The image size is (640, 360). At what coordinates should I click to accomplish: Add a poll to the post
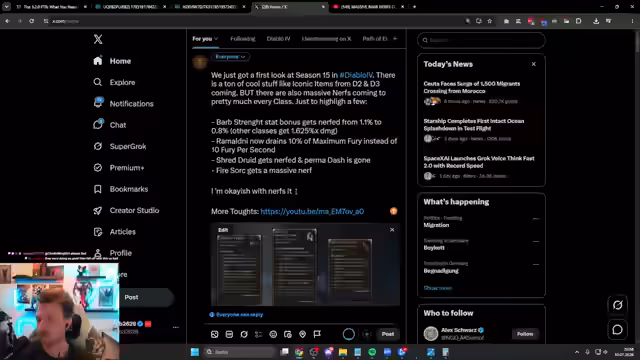click(258, 334)
